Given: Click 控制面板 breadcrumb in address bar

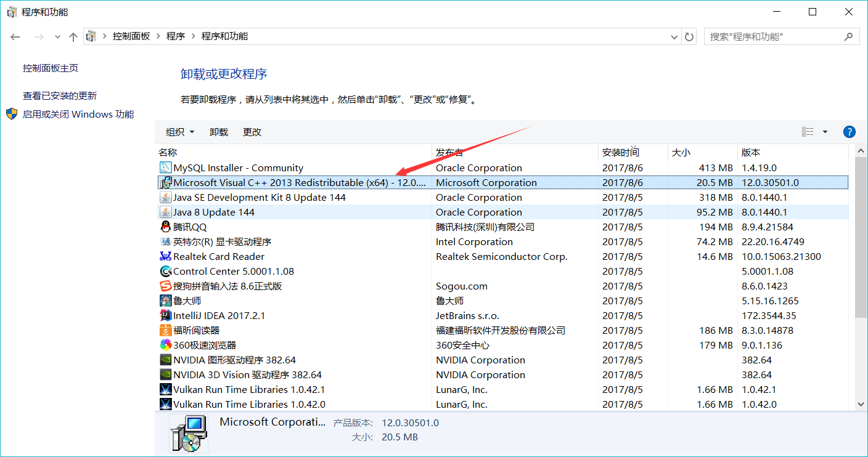Looking at the screenshot, I should 131,36.
